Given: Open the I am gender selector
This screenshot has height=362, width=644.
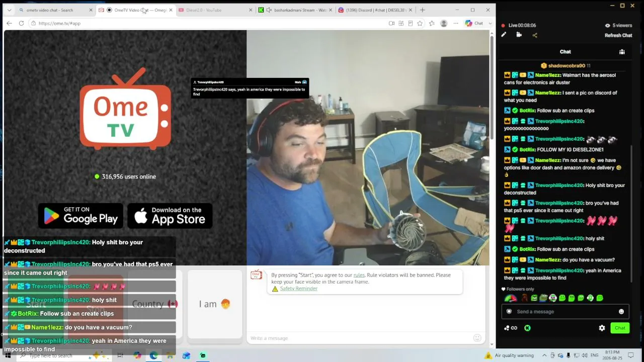Looking at the screenshot, I should pos(214,304).
